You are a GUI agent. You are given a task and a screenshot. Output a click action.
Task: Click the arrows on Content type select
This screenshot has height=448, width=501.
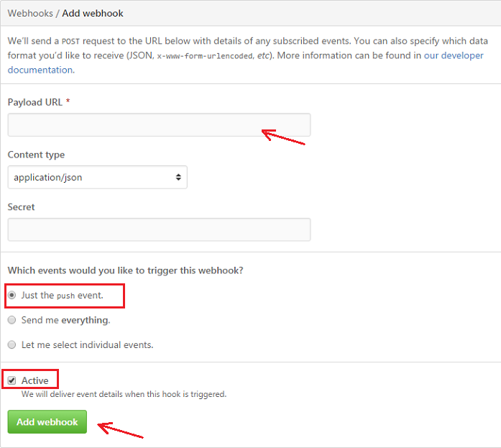pyautogui.click(x=178, y=177)
